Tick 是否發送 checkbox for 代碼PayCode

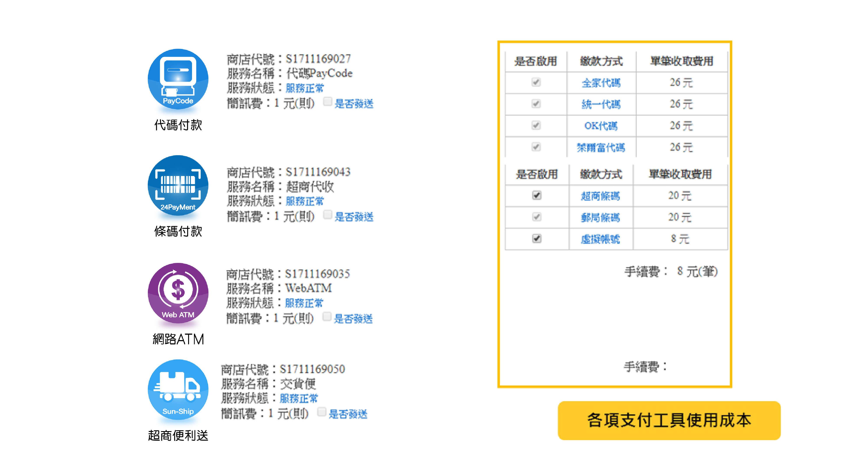(327, 102)
